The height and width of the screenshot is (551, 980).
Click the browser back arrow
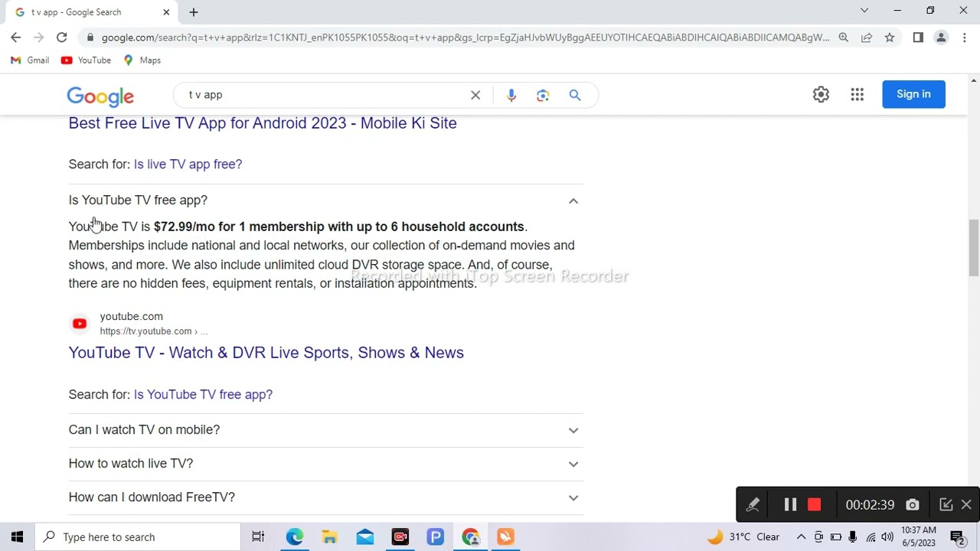(15, 37)
